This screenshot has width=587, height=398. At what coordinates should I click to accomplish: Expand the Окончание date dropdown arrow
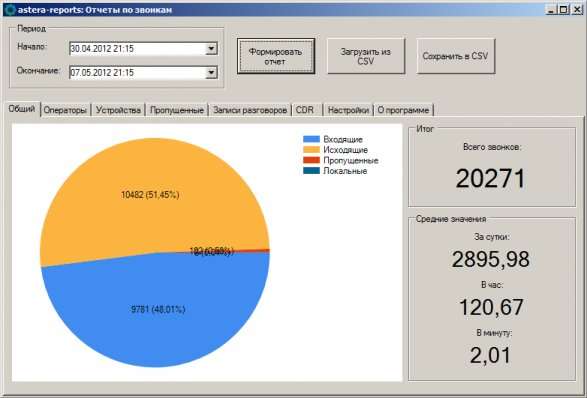211,73
